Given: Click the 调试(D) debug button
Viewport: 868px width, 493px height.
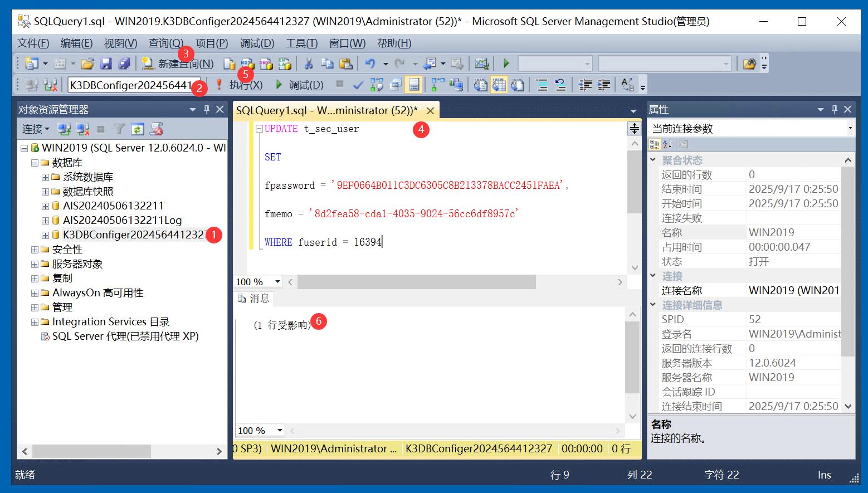Looking at the screenshot, I should pos(299,85).
